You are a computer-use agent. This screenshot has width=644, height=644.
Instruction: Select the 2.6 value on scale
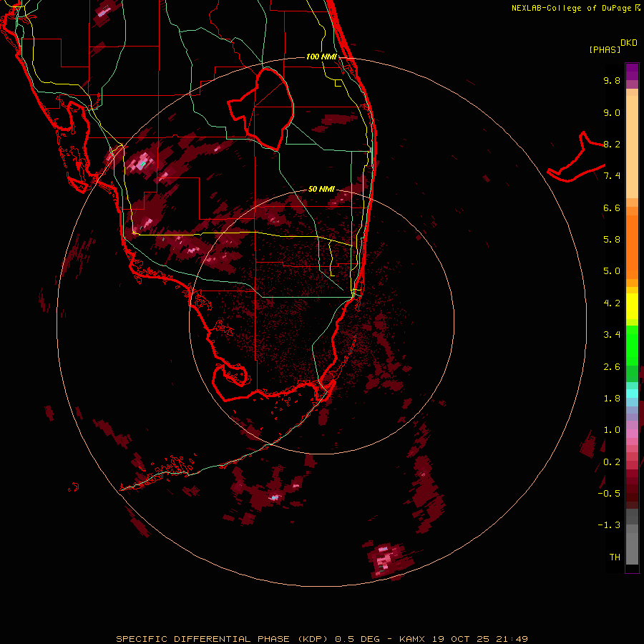point(612,367)
